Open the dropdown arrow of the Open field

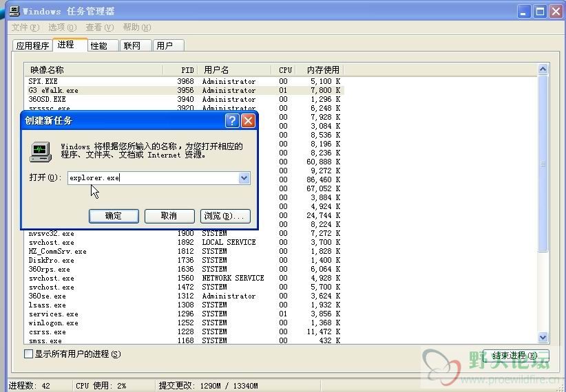[244, 178]
